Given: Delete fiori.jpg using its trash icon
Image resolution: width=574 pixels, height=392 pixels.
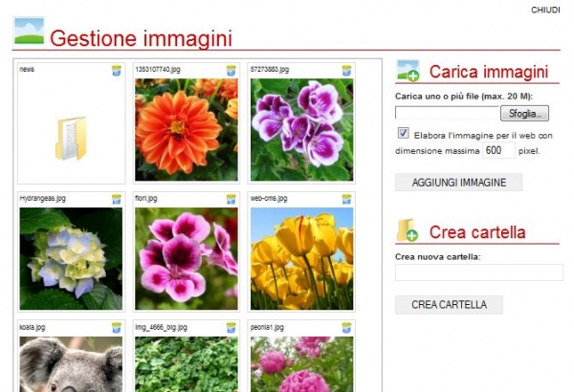Looking at the screenshot, I should tap(231, 199).
